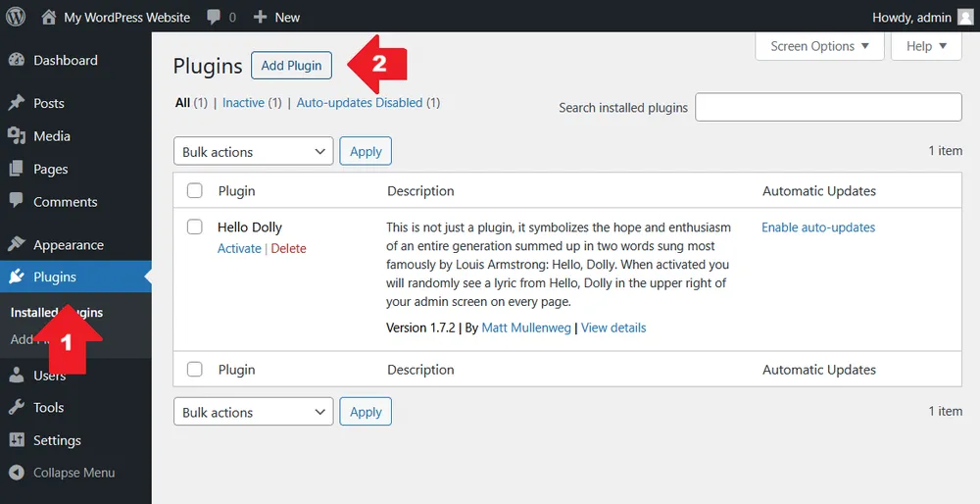Click the comments bubble icon in admin bar
This screenshot has height=504, width=980.
(214, 17)
